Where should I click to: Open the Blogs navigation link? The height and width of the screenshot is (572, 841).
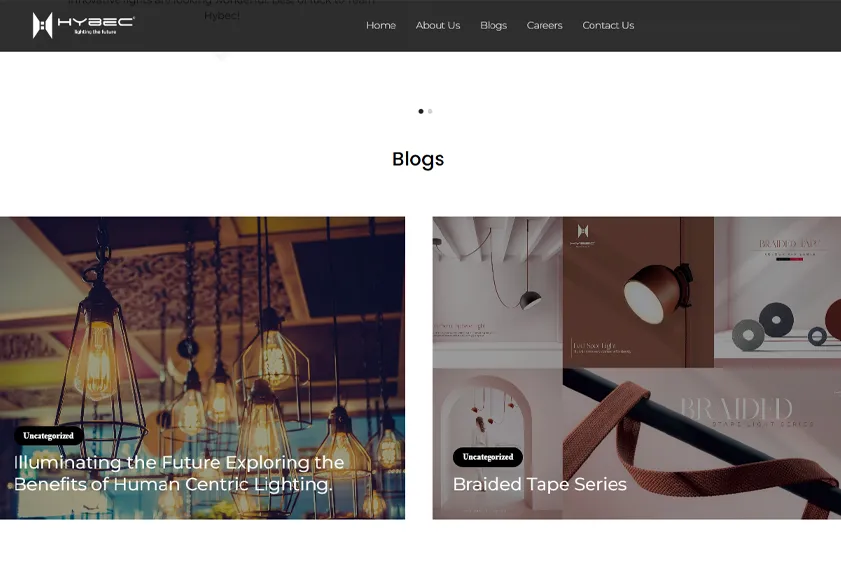493,25
